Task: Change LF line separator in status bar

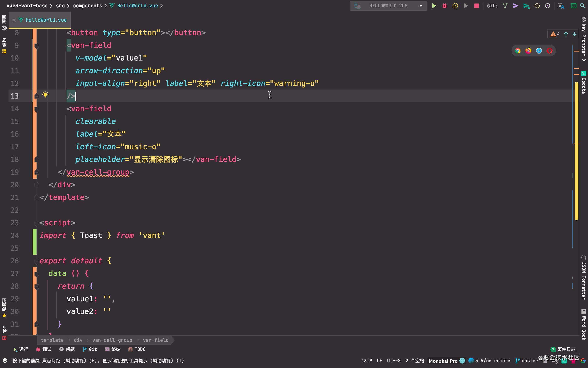Action: click(380, 361)
